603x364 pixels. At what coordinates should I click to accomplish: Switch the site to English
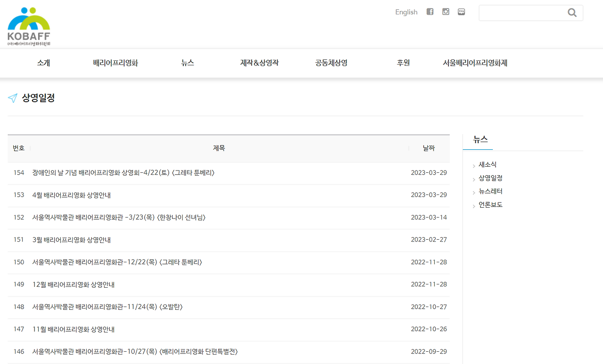pyautogui.click(x=406, y=12)
